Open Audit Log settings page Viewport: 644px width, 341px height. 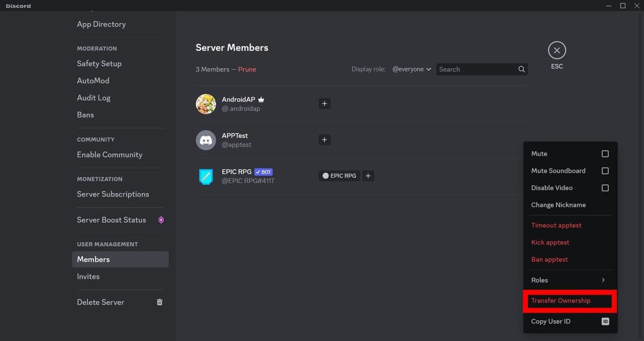click(94, 97)
